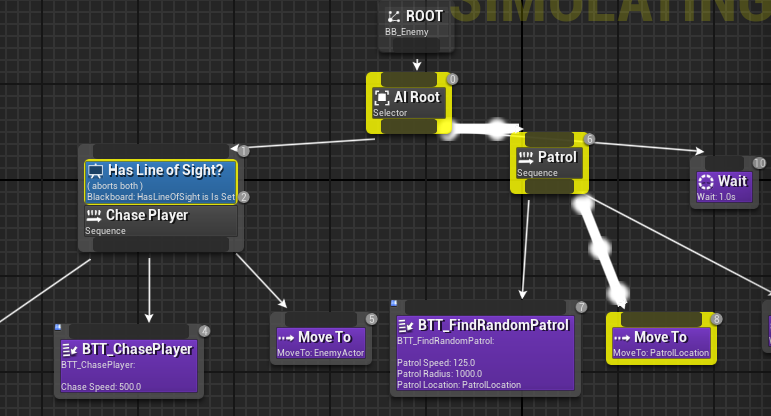
Task: Select the ROOT node labeled BB_Enemy
Action: pos(417,23)
